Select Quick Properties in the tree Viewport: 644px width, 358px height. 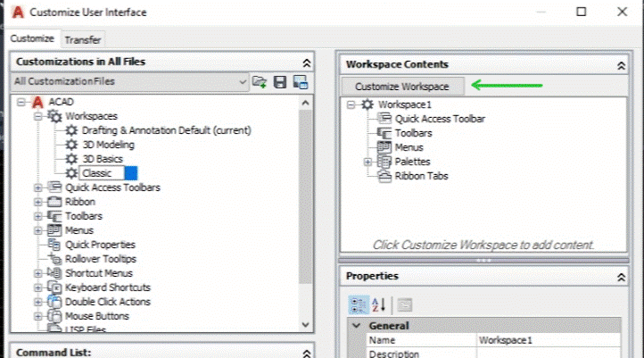pos(100,245)
